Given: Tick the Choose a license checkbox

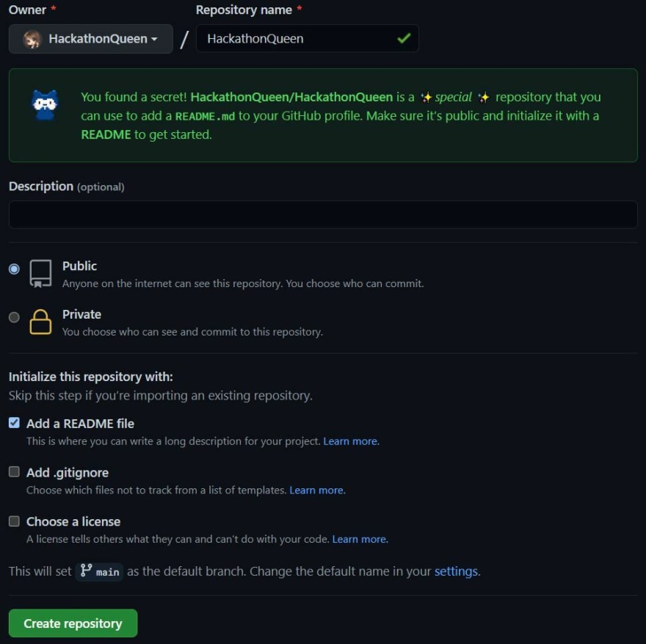Looking at the screenshot, I should pos(14,521).
